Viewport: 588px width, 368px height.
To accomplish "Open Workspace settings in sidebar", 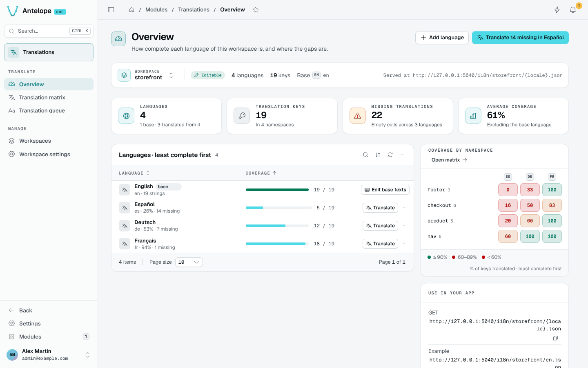I will tap(49, 154).
